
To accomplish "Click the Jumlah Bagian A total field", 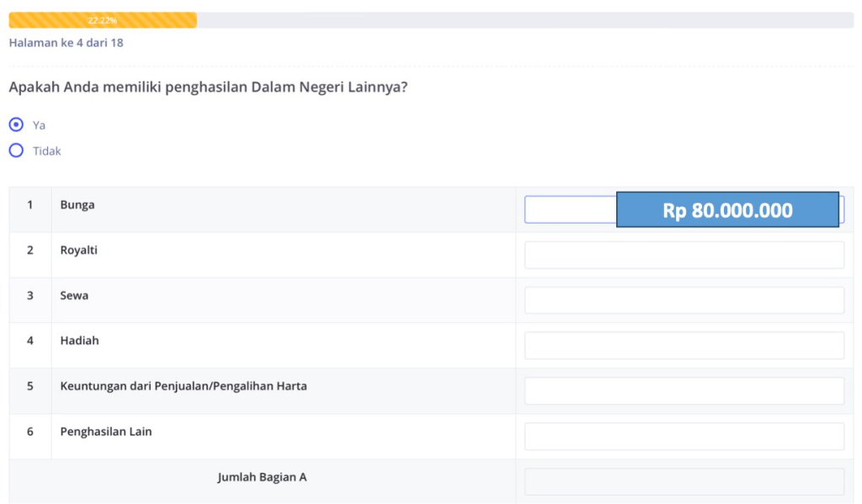I will pyautogui.click(x=684, y=481).
